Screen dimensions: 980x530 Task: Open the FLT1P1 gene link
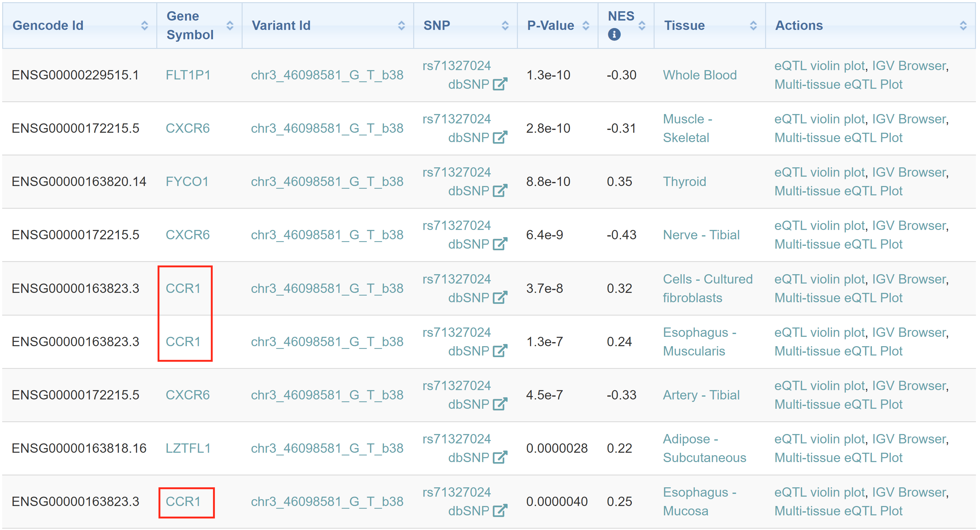coord(188,75)
